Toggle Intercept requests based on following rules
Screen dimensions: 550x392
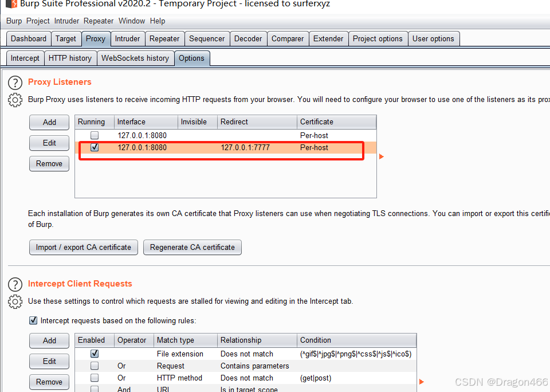tap(33, 320)
